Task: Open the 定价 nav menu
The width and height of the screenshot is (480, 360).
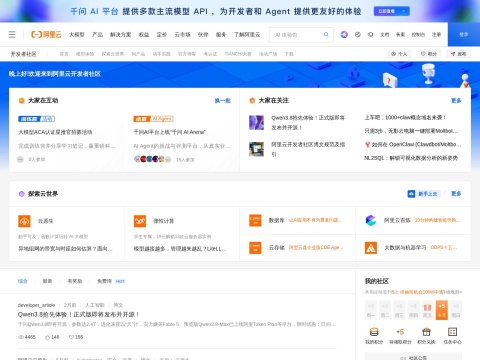Action: coord(162,34)
